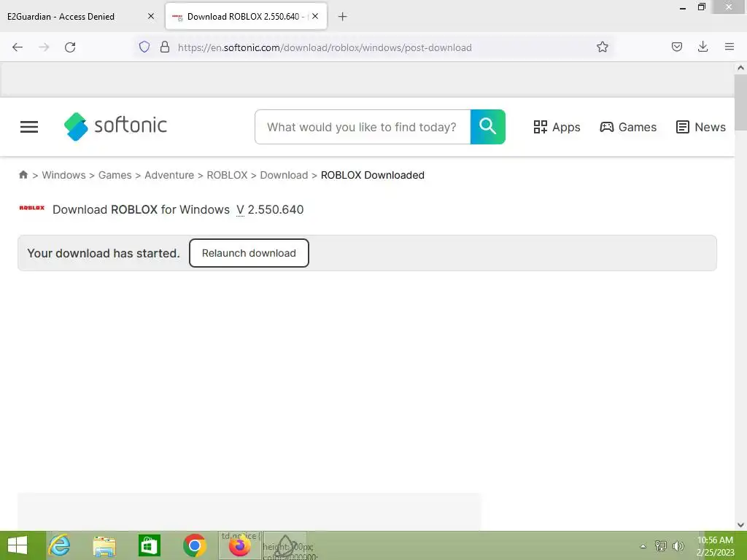Go to Games breadcrumb link
Viewport: 747px width, 560px height.
[115, 175]
